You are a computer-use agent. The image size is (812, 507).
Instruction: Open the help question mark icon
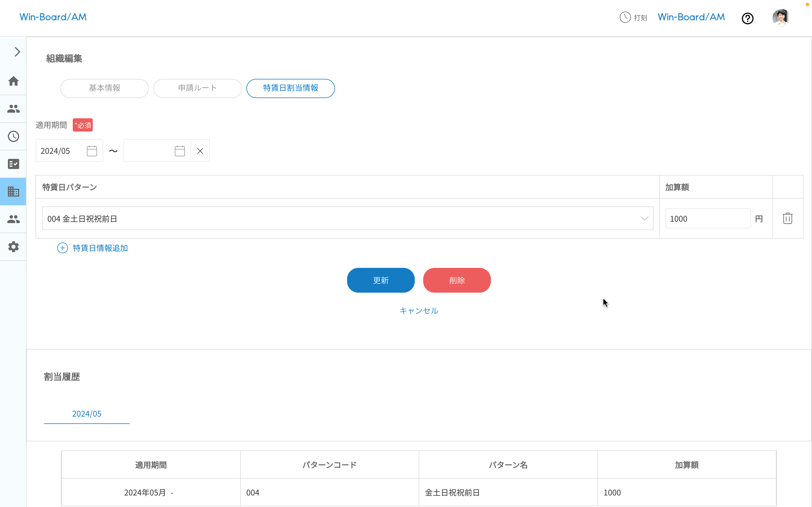[x=747, y=18]
